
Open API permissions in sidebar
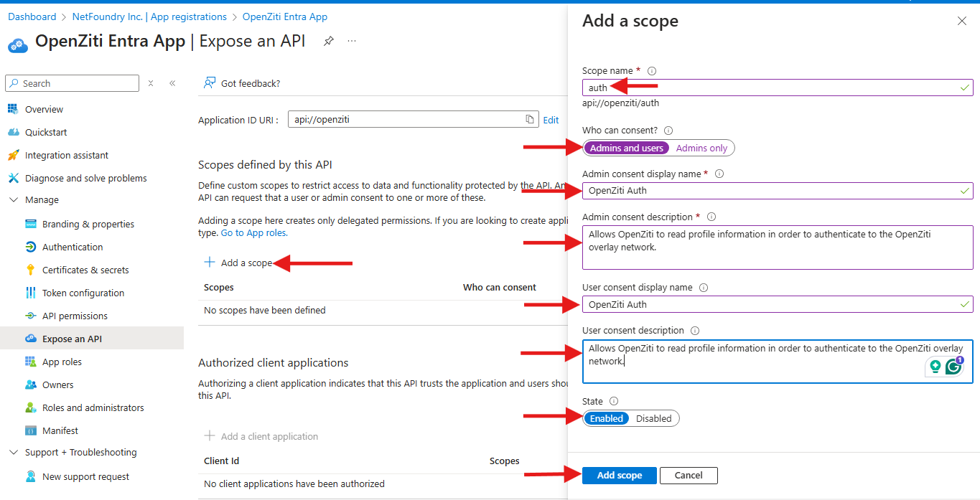pyautogui.click(x=75, y=316)
